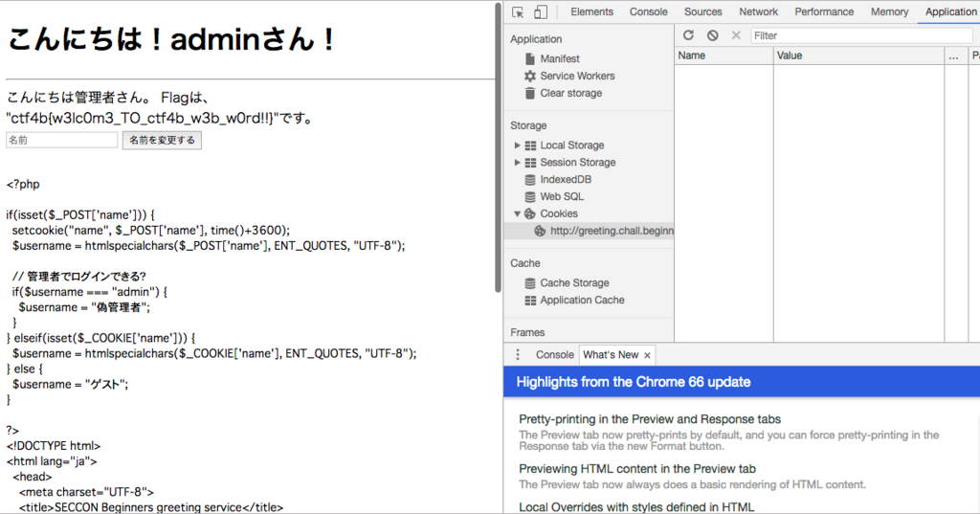Click the Frames section heading
Image resolution: width=980 pixels, height=514 pixels.
tap(527, 333)
